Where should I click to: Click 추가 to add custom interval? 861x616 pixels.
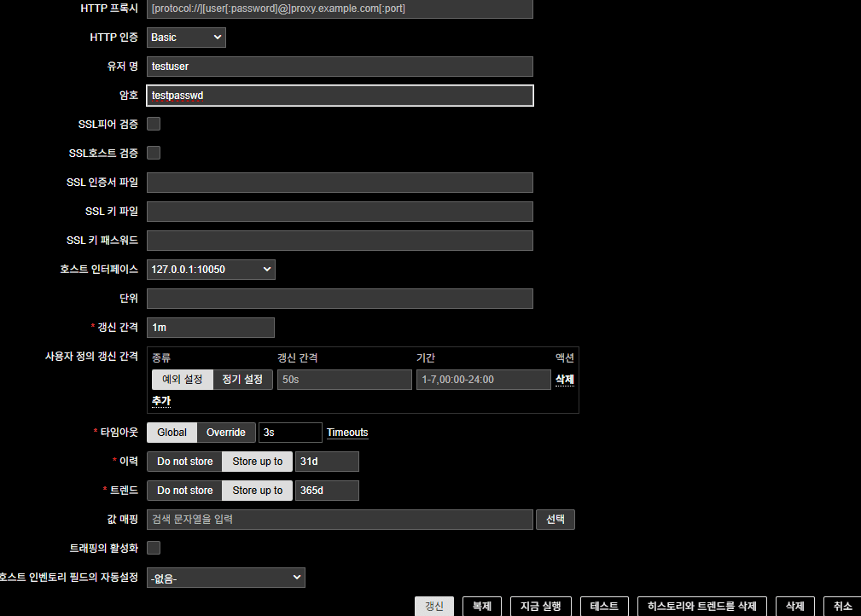pyautogui.click(x=161, y=401)
